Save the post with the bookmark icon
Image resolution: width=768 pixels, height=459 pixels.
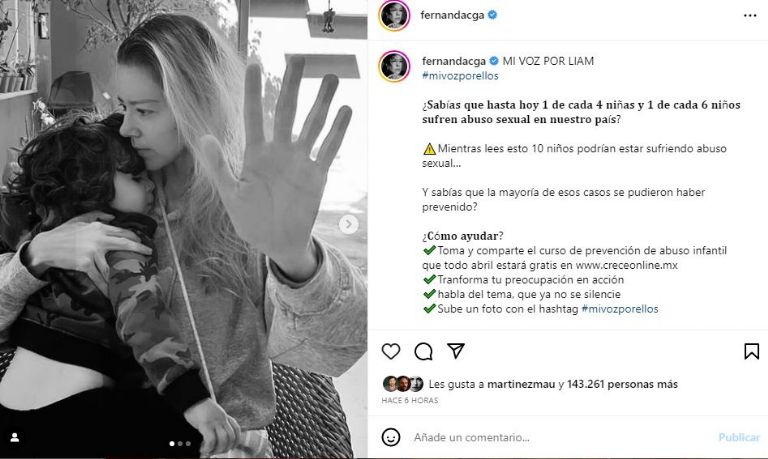751,351
